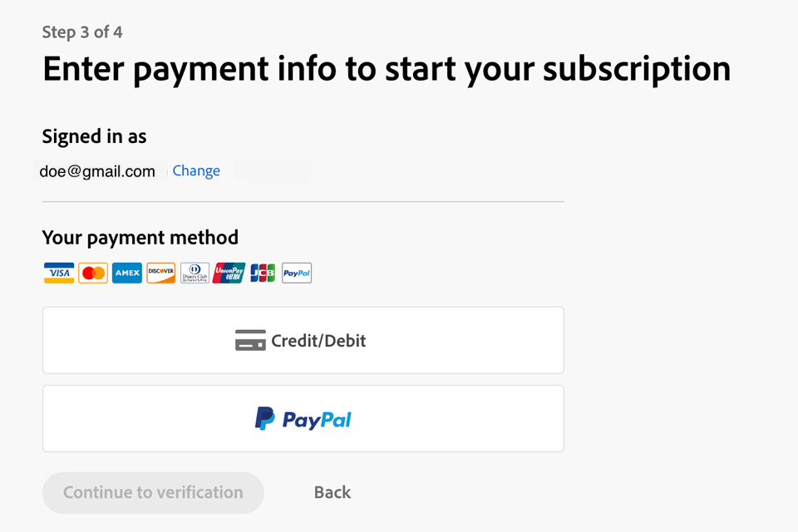Click the AMEX card icon

click(x=127, y=273)
